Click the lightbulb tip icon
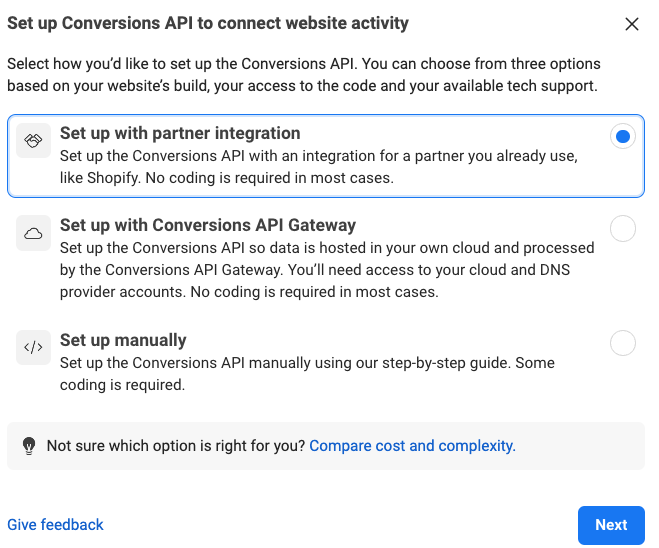The height and width of the screenshot is (548, 659). pyautogui.click(x=29, y=446)
